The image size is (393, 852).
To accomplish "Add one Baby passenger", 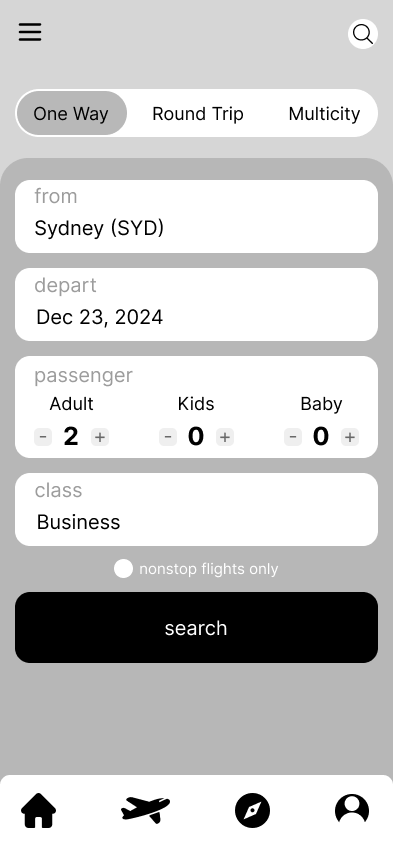I will click(x=350, y=437).
